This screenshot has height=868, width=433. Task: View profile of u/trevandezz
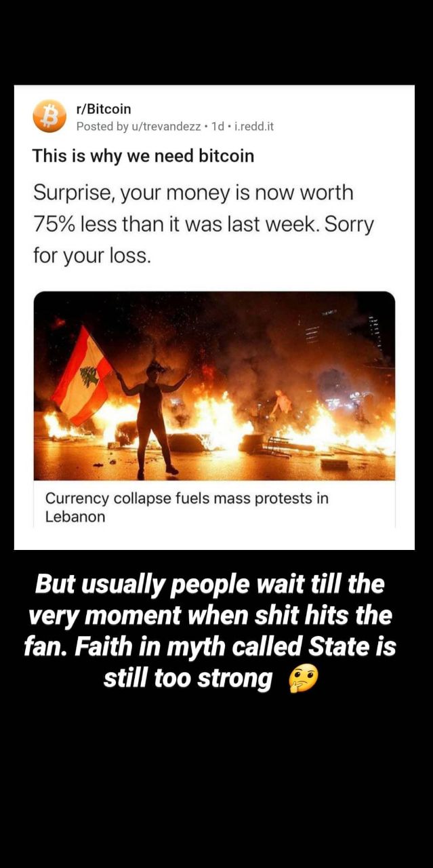tap(166, 126)
